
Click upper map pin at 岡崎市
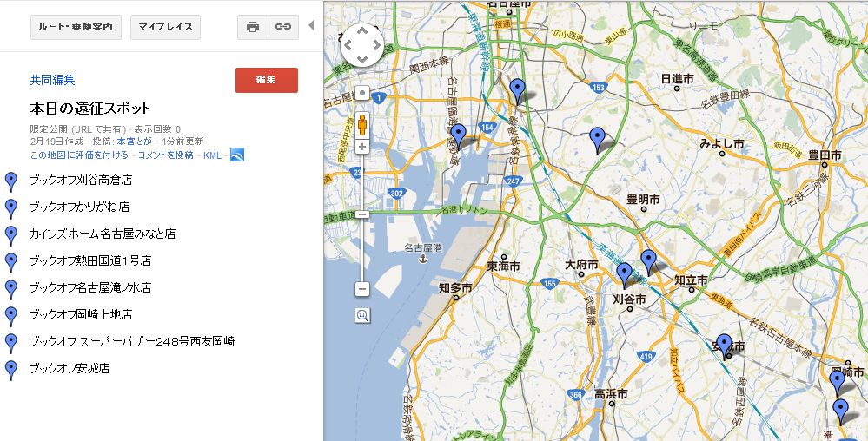point(837,383)
